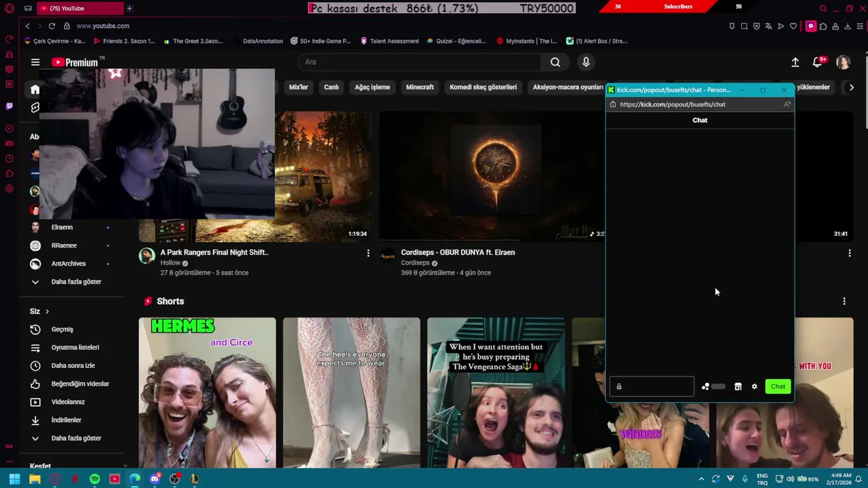This screenshot has width=868, height=488.
Task: Open three-dot menu for Park Rangers video
Action: coord(368,253)
